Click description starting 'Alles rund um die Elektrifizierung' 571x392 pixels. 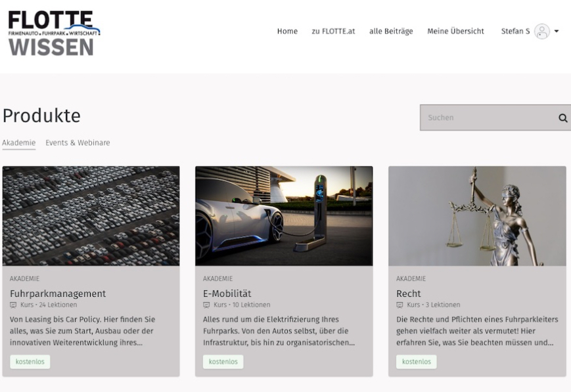coord(279,331)
